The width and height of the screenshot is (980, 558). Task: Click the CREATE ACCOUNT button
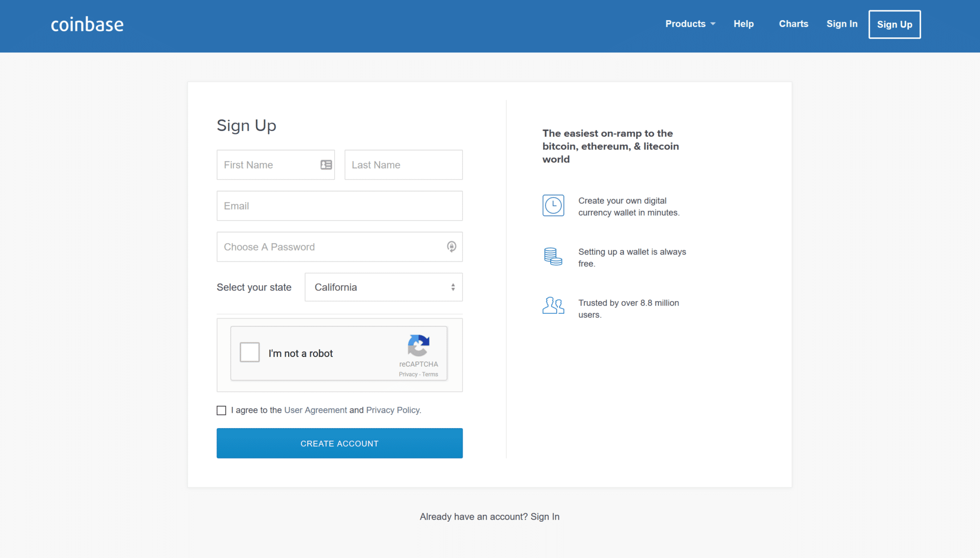click(x=339, y=443)
